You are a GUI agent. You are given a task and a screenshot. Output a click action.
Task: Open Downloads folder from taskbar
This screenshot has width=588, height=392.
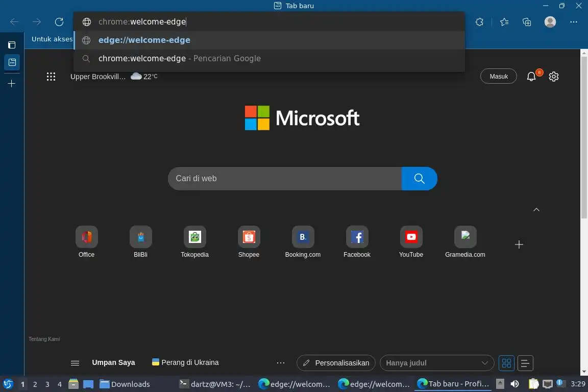point(125,384)
